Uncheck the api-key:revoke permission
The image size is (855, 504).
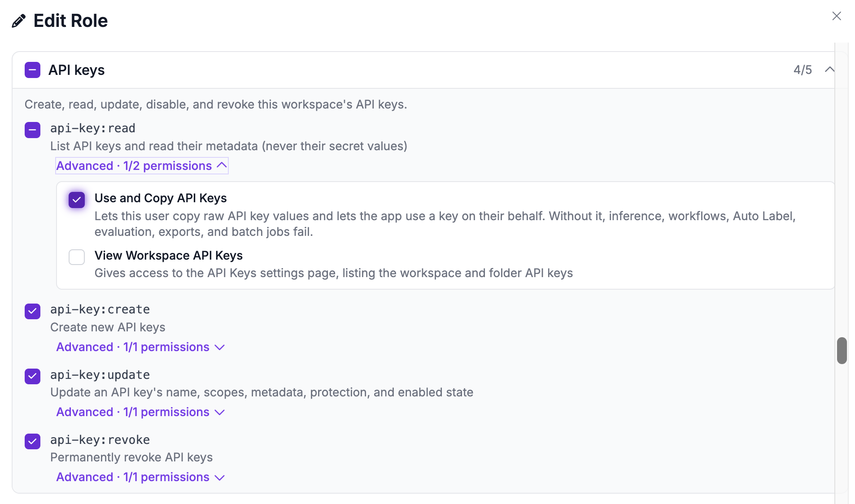32,441
